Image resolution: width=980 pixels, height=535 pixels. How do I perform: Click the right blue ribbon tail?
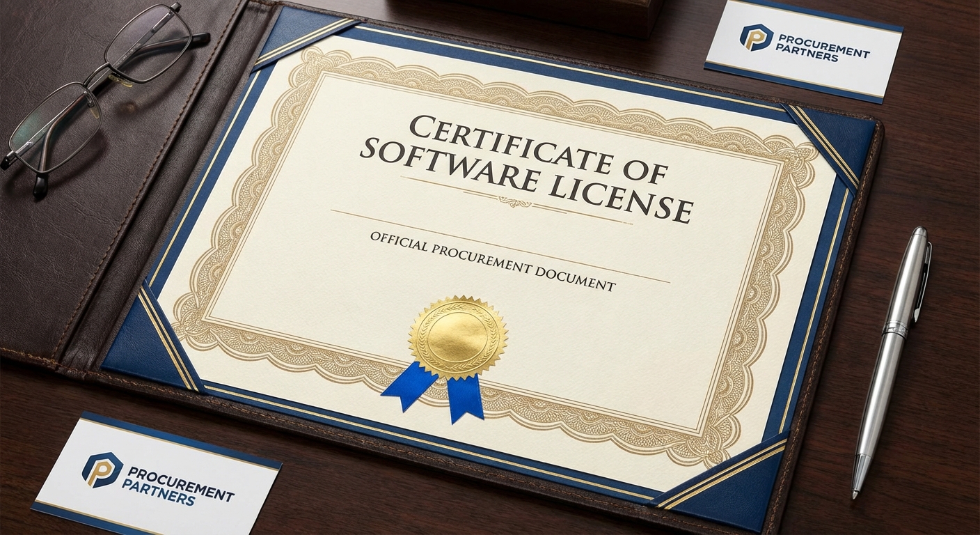(x=464, y=398)
